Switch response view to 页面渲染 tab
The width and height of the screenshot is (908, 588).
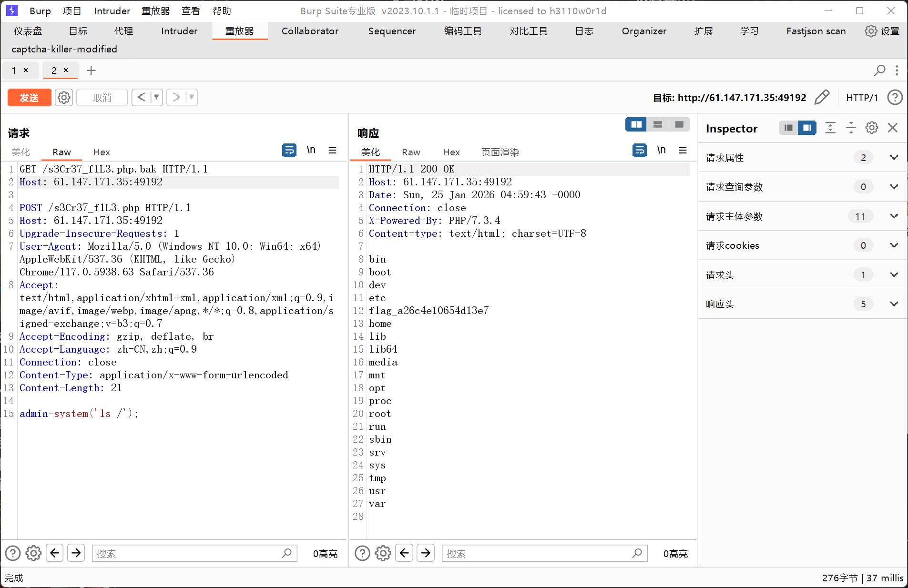coord(500,152)
